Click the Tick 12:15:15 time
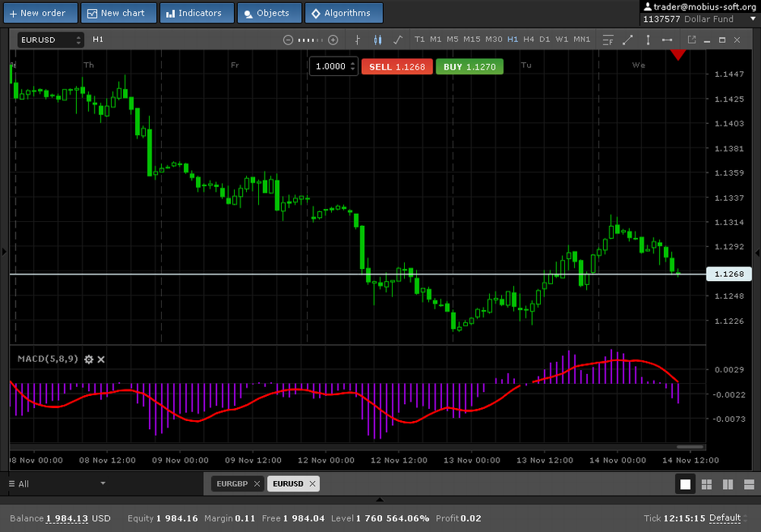The image size is (761, 532). (x=684, y=518)
